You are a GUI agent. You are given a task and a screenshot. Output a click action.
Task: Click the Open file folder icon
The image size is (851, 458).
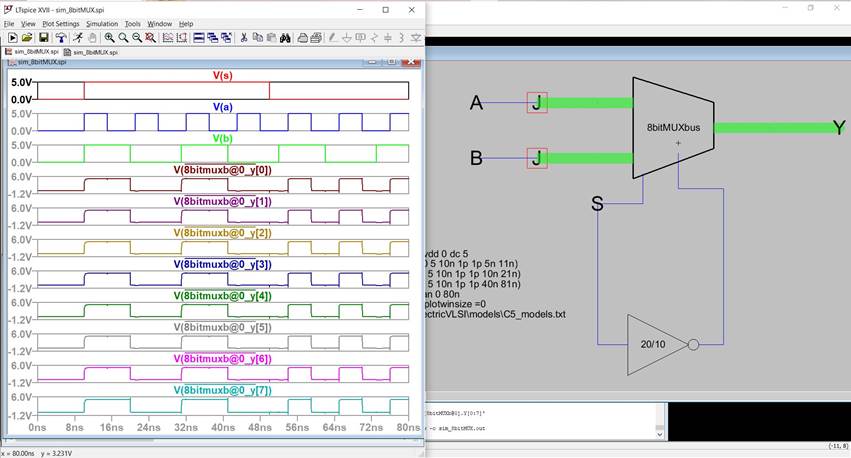pos(28,37)
